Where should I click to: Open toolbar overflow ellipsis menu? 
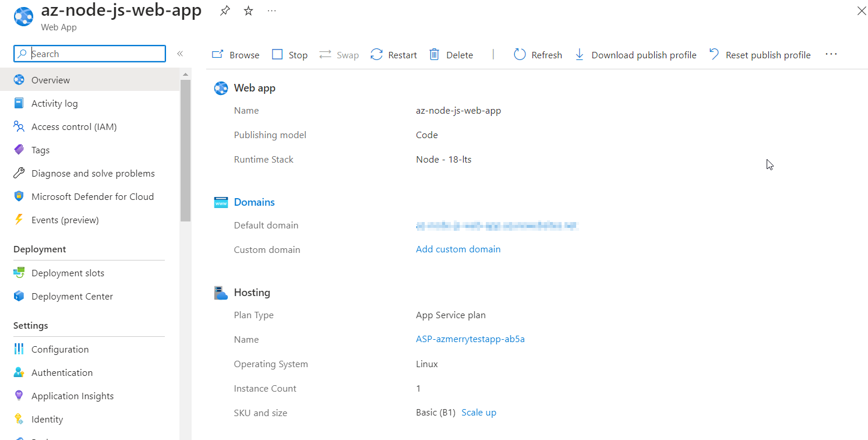831,54
